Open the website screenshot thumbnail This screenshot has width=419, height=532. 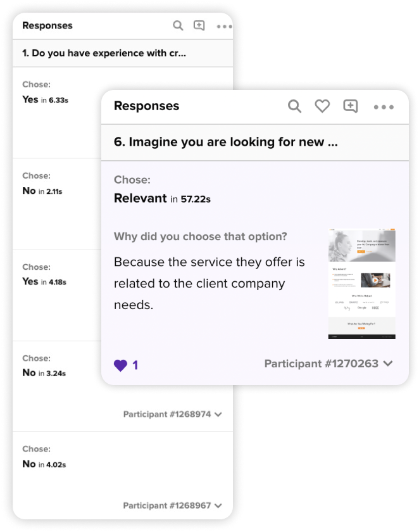(361, 284)
